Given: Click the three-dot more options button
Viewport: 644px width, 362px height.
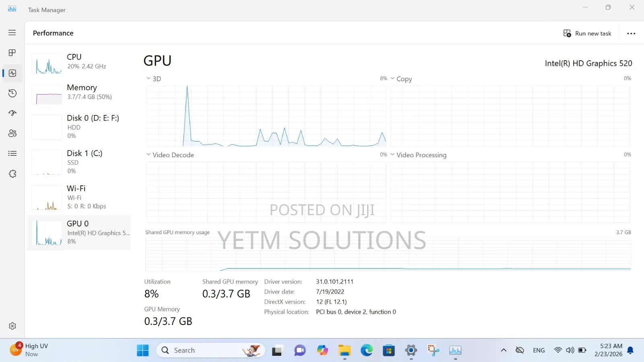Looking at the screenshot, I should [631, 33].
